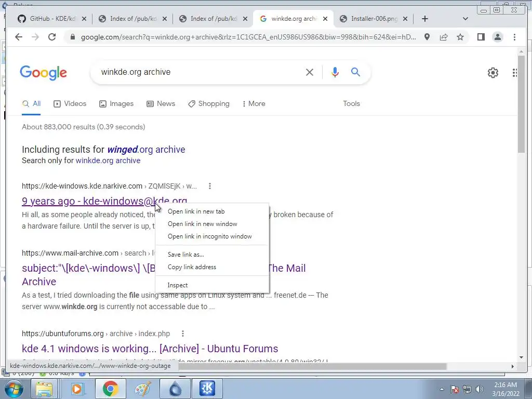This screenshot has height=399, width=532.
Task: Click the Google logo
Action: pos(44,73)
